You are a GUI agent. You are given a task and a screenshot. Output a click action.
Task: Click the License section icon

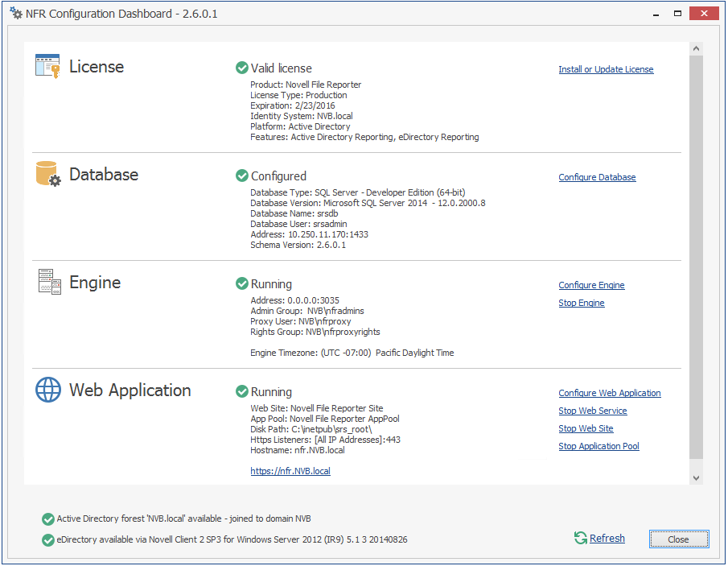click(x=47, y=66)
